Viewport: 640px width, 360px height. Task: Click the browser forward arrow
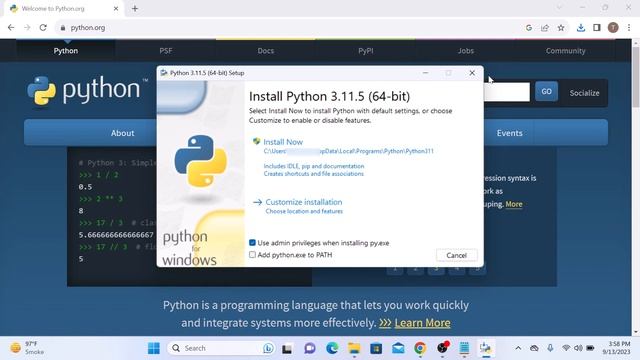[27, 28]
